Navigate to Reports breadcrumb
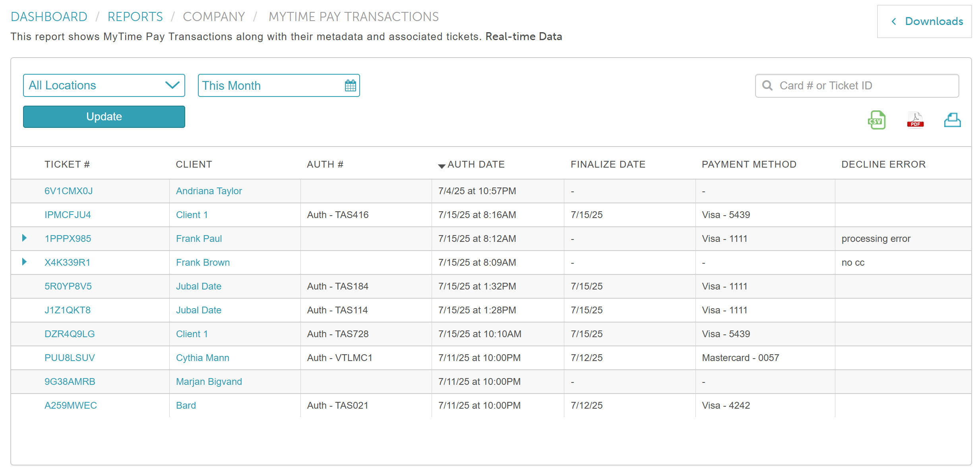 135,17
